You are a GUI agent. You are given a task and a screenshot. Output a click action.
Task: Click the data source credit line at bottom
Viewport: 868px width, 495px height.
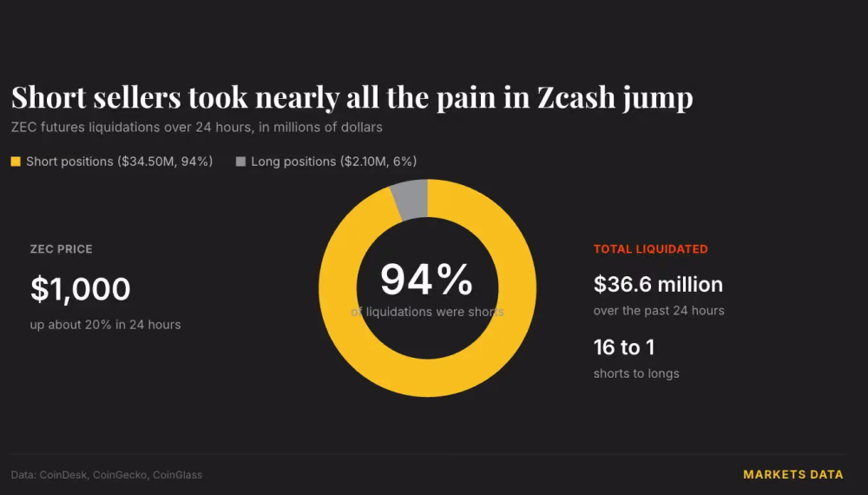coord(106,475)
